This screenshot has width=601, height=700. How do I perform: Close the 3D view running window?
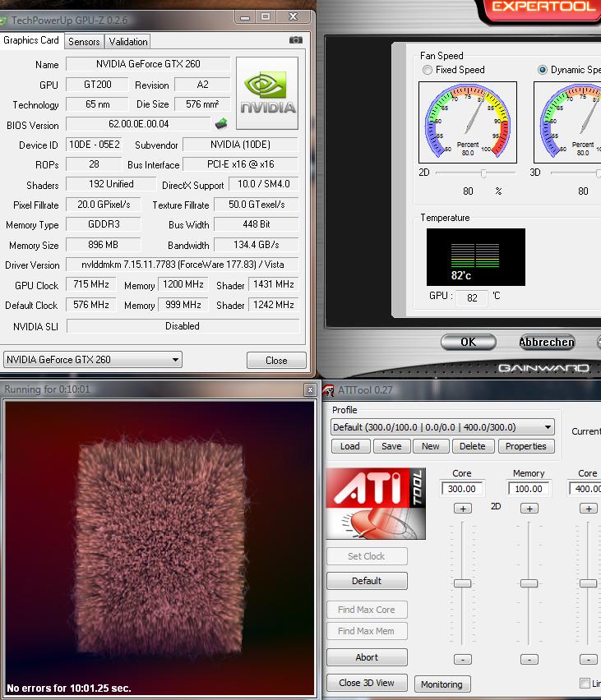310,389
